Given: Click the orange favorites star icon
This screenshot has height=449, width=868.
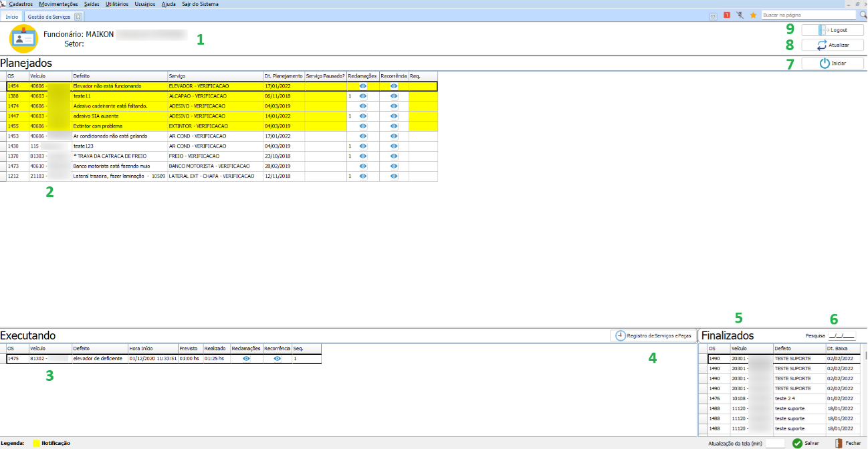Looking at the screenshot, I should 753,15.
